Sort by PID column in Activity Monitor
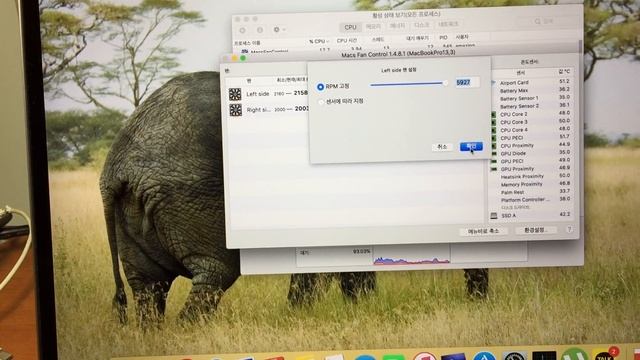The image size is (640, 360). coord(443,38)
